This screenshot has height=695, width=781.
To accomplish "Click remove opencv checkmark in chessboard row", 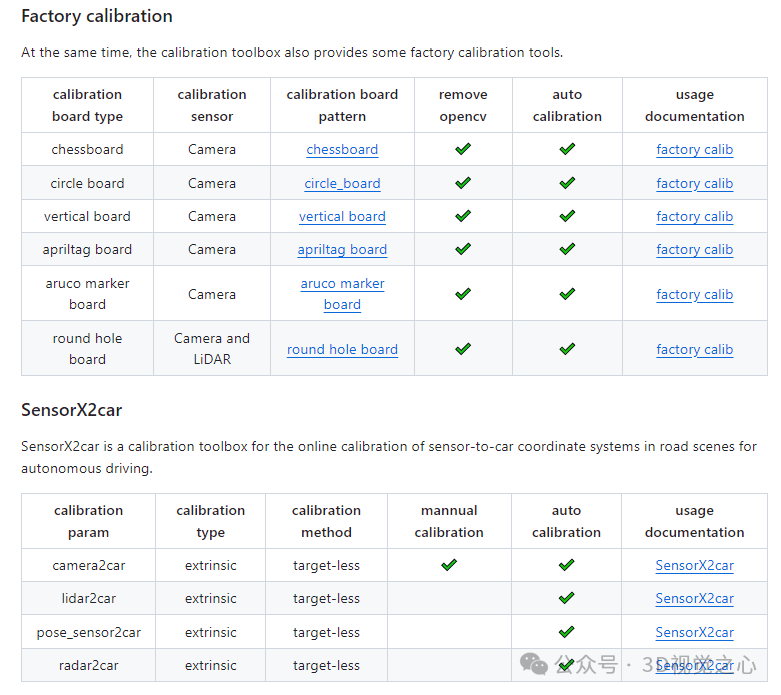I will 462,149.
